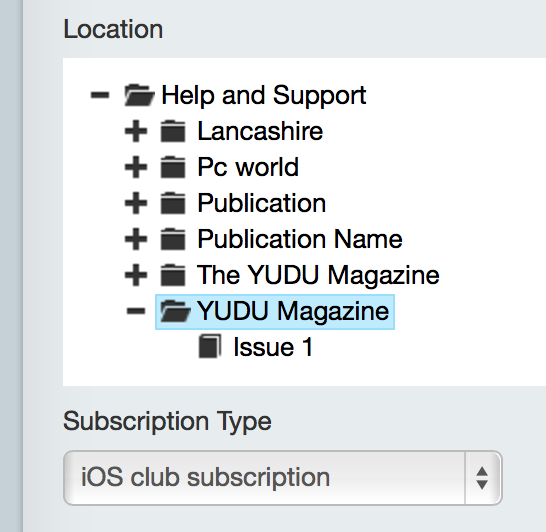Click the Publication Name folder icon

(173, 239)
